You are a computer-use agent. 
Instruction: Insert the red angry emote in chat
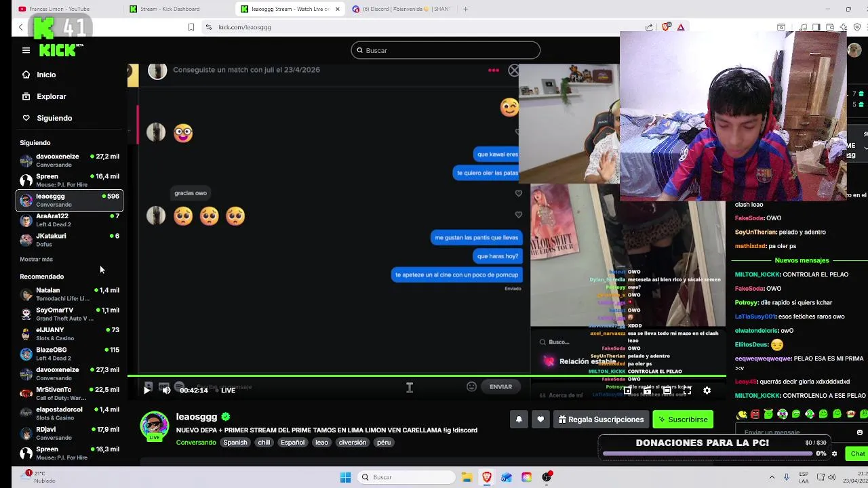[755, 415]
